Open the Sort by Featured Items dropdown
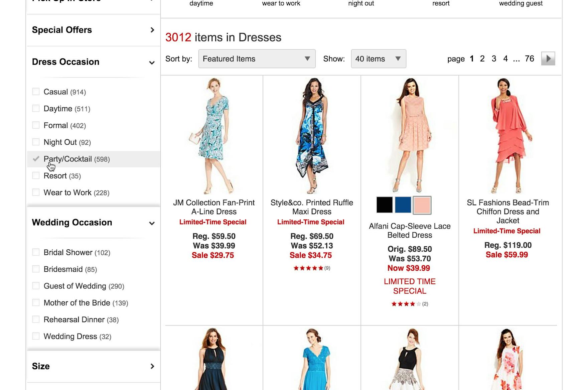The height and width of the screenshot is (390, 588). click(257, 59)
